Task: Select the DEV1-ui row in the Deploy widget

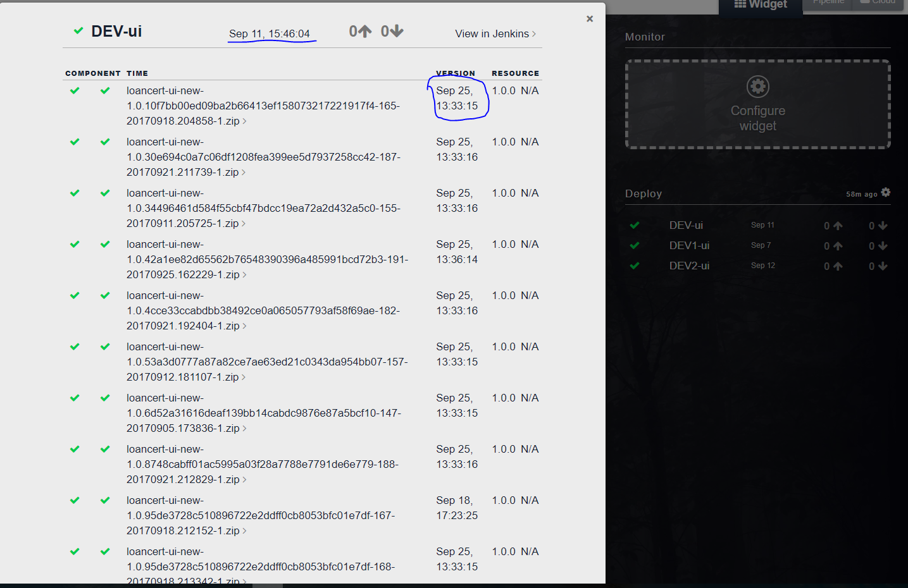Action: (x=689, y=245)
